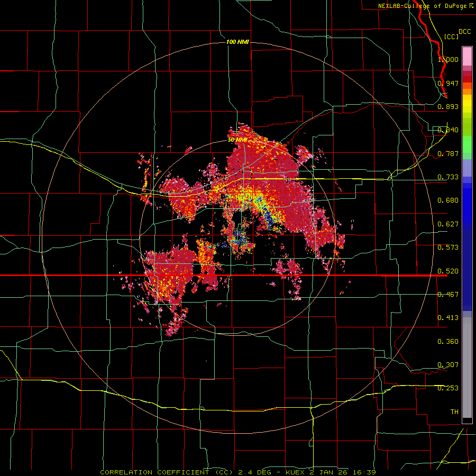Click the 0.893 value on the color scale
The height and width of the screenshot is (476, 476).
coord(448,106)
